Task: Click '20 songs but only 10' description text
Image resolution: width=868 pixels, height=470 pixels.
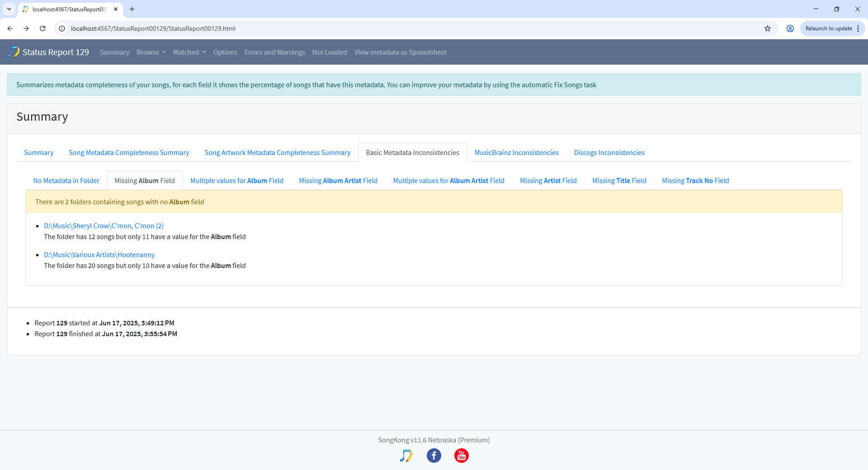Action: coord(145,266)
